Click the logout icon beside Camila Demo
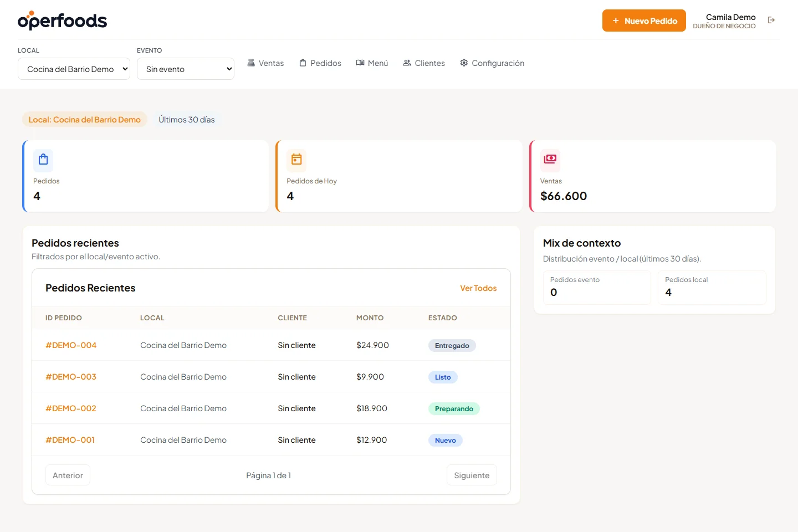 coord(771,21)
